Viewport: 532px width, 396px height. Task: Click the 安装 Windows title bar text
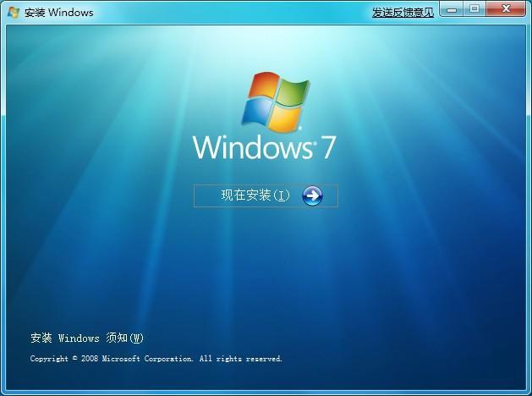tap(58, 13)
